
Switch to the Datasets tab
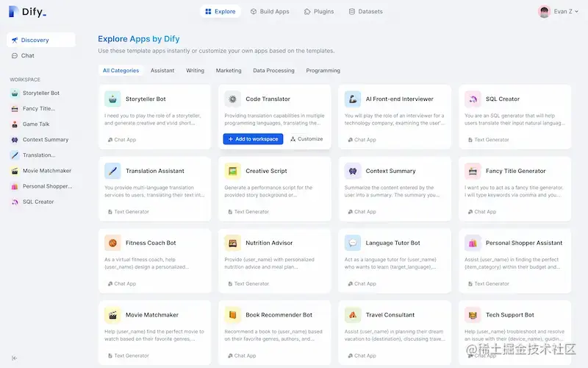tap(365, 12)
